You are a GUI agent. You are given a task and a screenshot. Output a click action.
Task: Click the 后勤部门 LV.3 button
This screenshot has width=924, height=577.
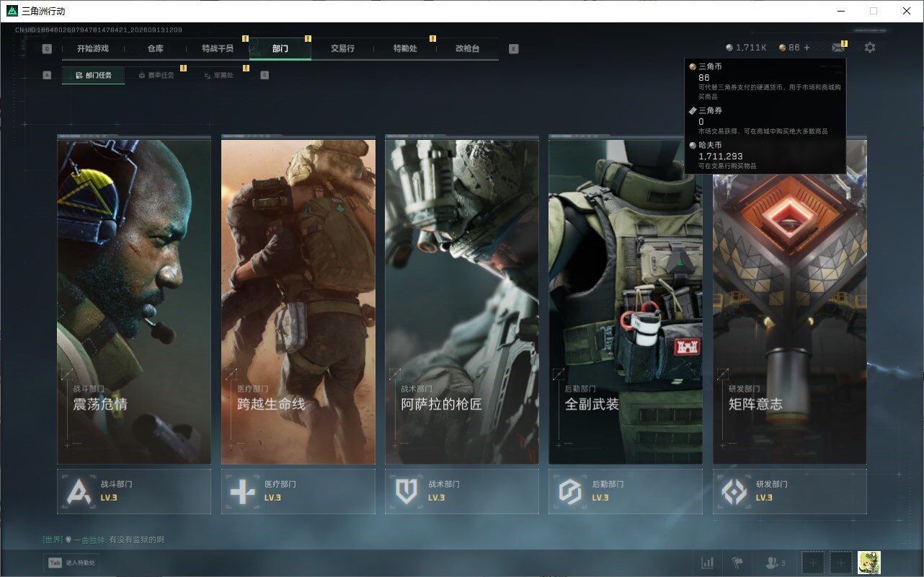coord(626,492)
